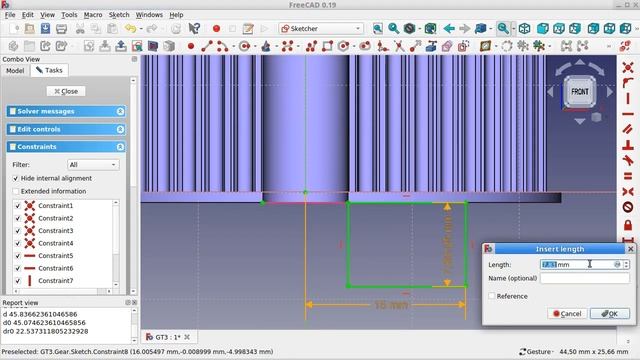Apply vertical constraint from right toolbar

628,98
